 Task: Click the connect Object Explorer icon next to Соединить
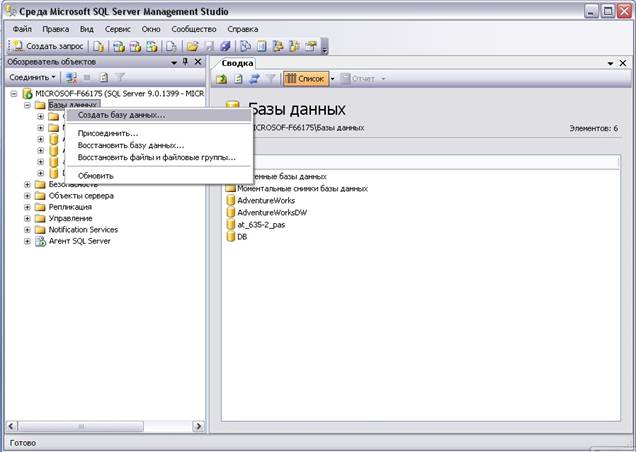[x=71, y=77]
